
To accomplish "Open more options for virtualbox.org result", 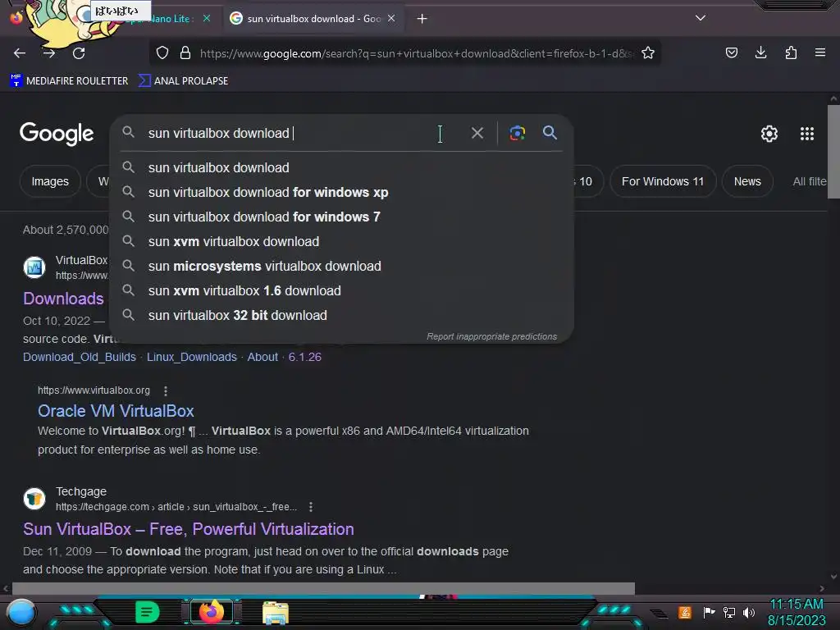I will (166, 390).
